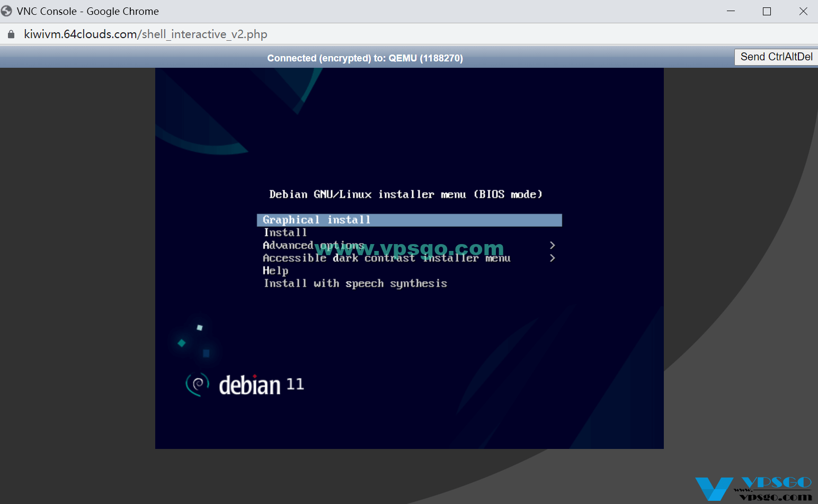This screenshot has width=818, height=504.
Task: Send CtrlAltDel to the VM
Action: point(776,57)
